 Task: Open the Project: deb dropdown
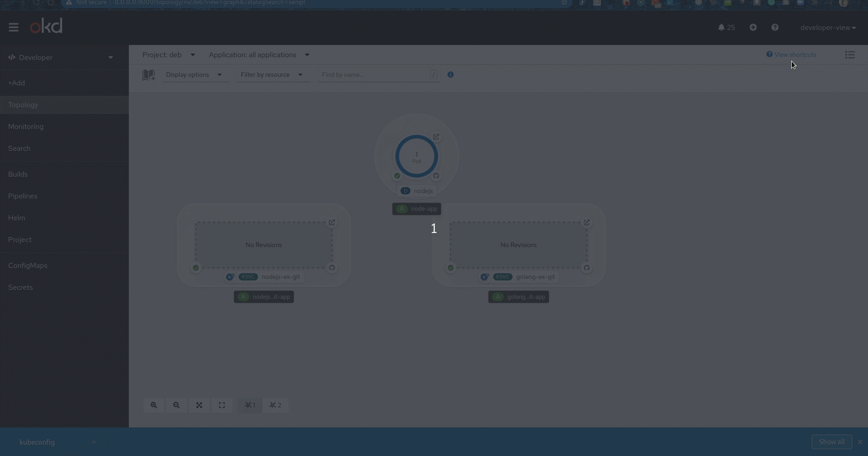pyautogui.click(x=169, y=55)
